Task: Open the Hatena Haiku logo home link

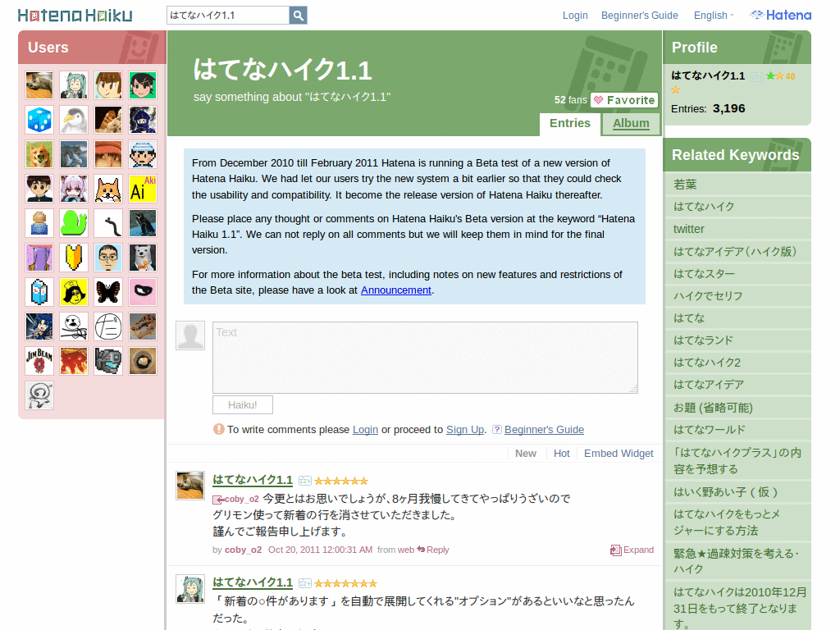Action: coord(75,15)
